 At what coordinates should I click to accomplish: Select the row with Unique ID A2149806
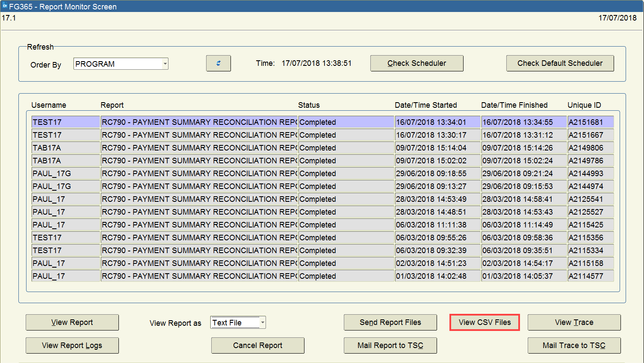click(590, 148)
